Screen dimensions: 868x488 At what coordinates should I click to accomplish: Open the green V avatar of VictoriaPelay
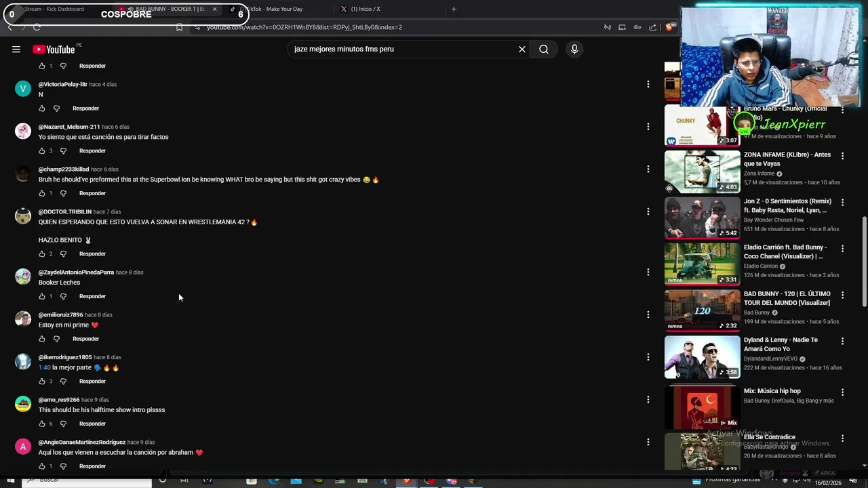click(23, 89)
